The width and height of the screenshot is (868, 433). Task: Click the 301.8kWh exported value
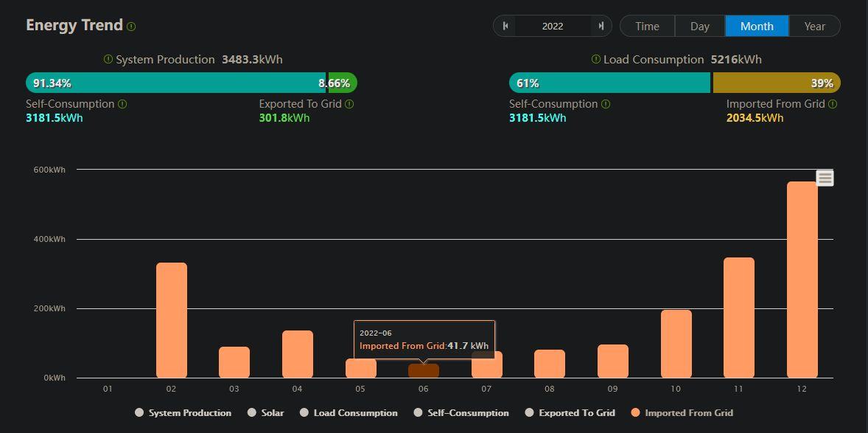pos(284,117)
